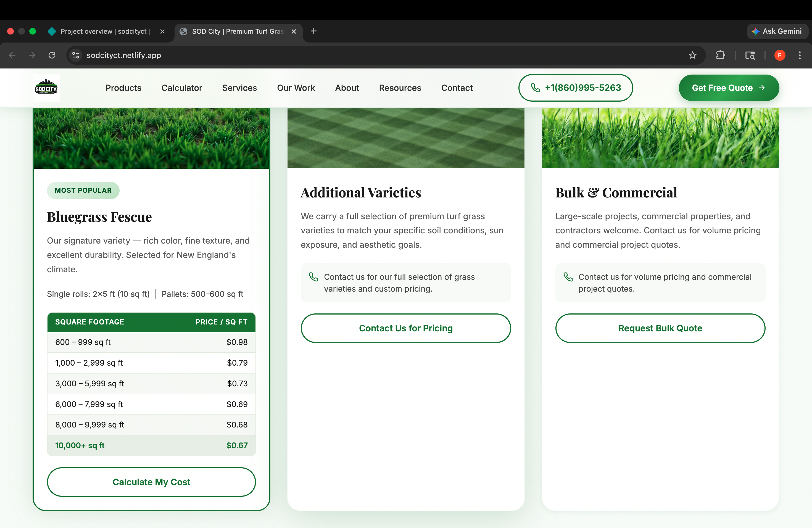This screenshot has height=528, width=812.
Task: Click the PRICE / SQ FT column header
Action: click(222, 322)
